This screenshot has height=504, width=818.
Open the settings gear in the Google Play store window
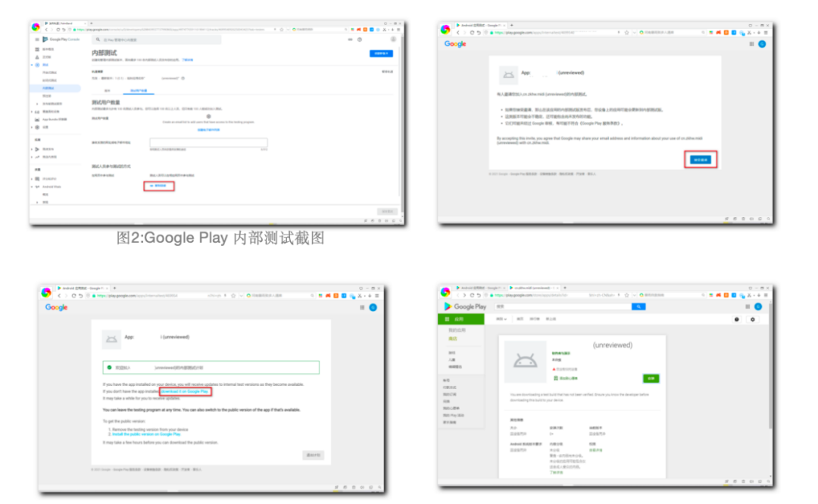[x=752, y=319]
